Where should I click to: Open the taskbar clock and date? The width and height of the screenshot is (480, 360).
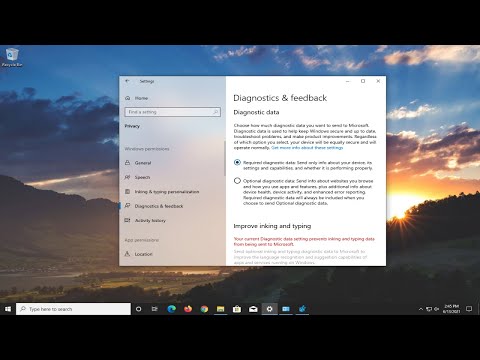point(451,309)
